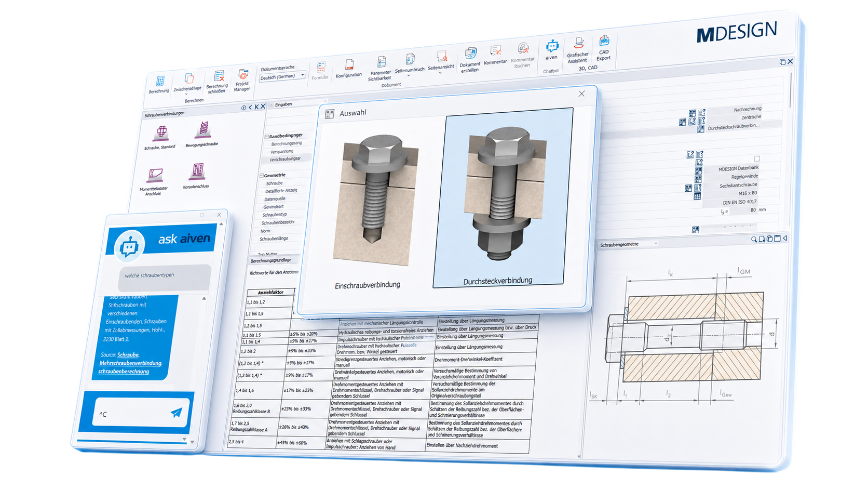Image resolution: width=868 pixels, height=489 pixels.
Task: Open the schraubenberechnung source link
Action: point(124,372)
